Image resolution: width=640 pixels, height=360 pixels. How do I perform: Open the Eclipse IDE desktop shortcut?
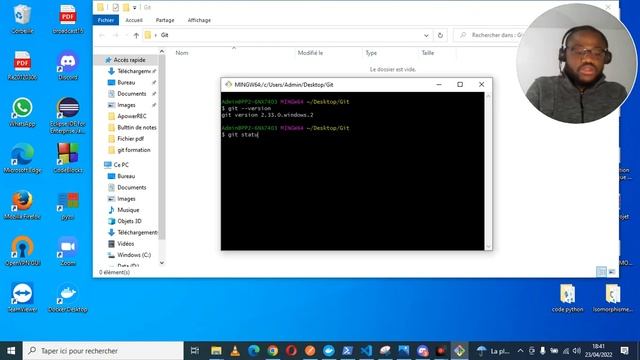(68, 115)
